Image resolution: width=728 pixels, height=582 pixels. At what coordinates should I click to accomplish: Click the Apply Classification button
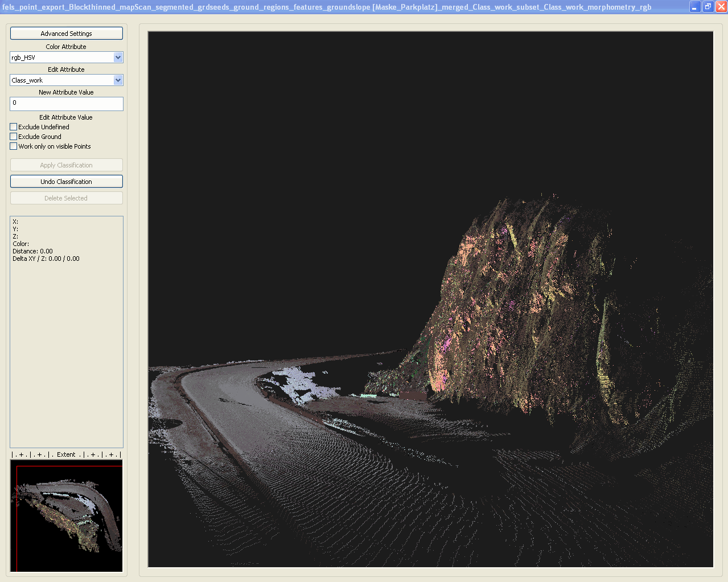click(x=66, y=165)
